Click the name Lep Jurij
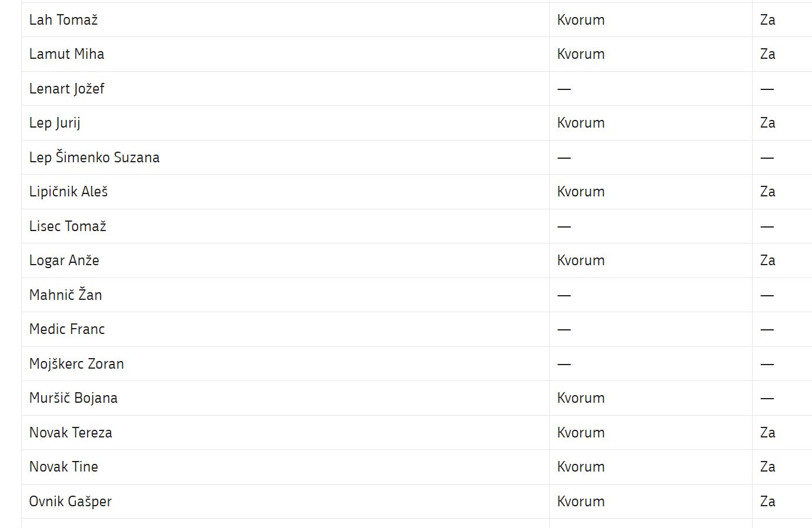812x528 pixels. point(55,123)
